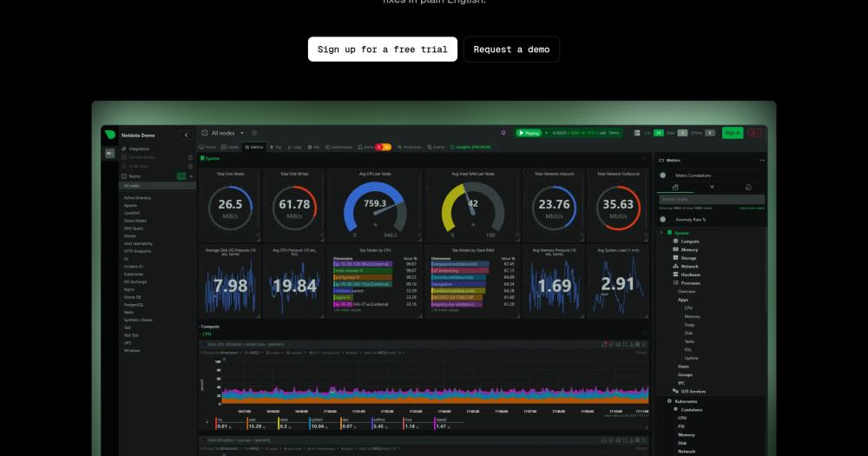This screenshot has width=868, height=456.
Task: Collapse the System tree node chevron
Action: point(662,233)
